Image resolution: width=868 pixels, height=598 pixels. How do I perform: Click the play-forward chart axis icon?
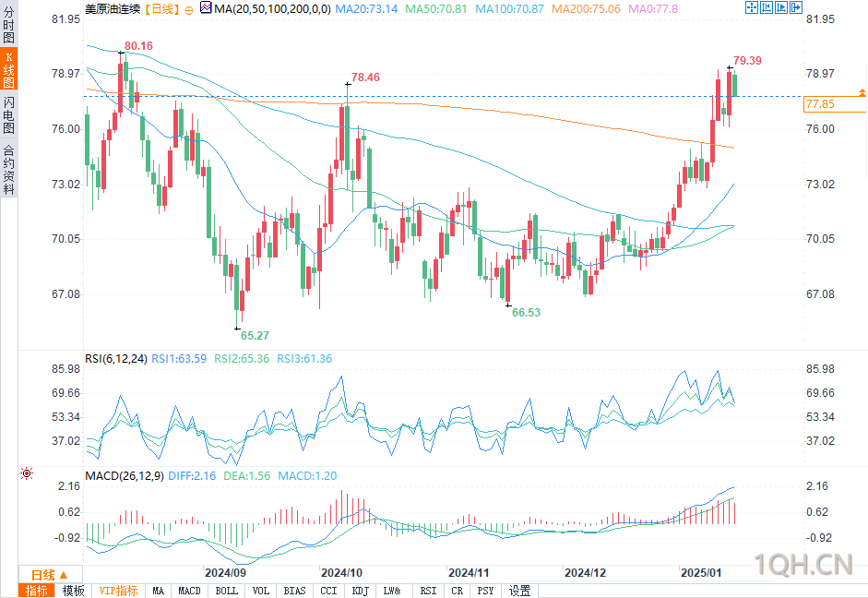point(781,7)
